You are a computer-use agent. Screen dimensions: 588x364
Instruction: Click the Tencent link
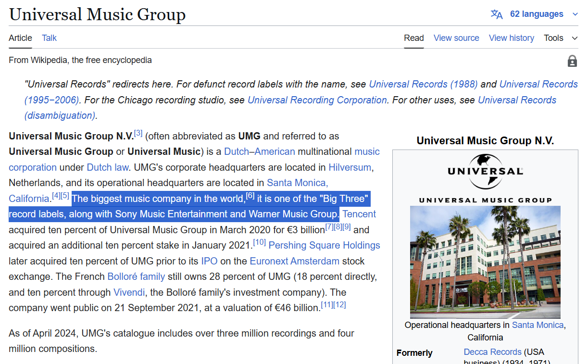[359, 214]
